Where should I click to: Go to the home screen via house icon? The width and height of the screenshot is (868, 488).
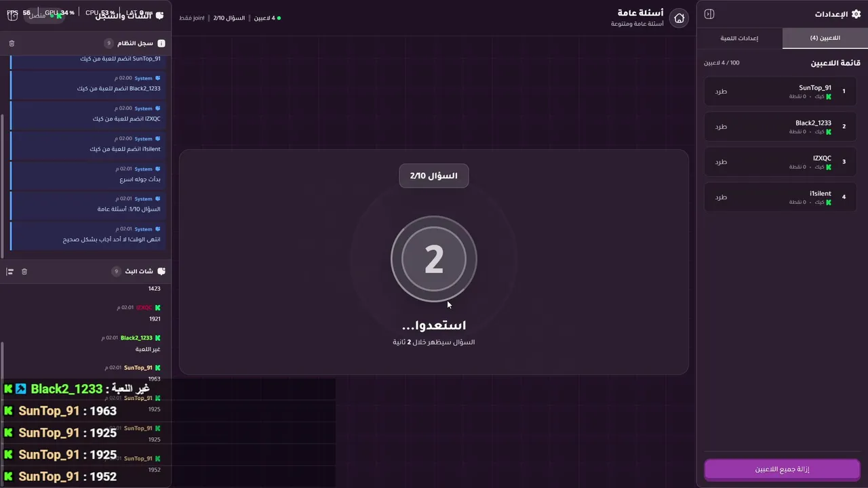(679, 18)
